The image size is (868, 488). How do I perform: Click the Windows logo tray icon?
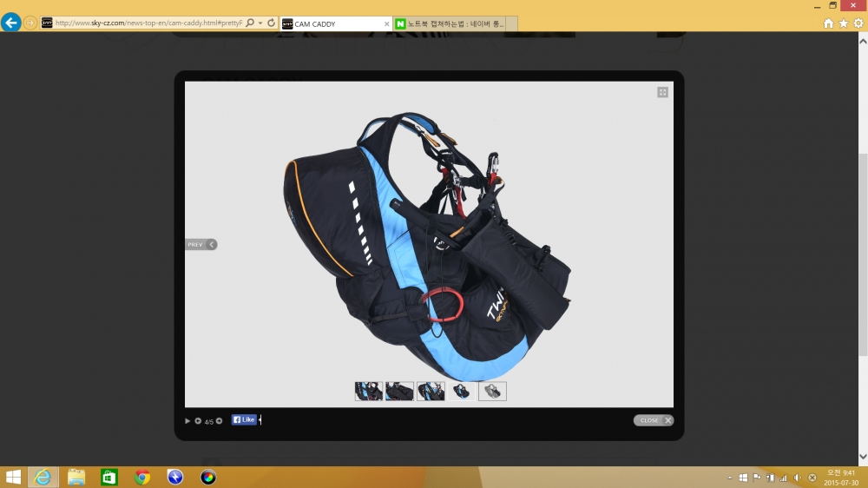pyautogui.click(x=744, y=478)
